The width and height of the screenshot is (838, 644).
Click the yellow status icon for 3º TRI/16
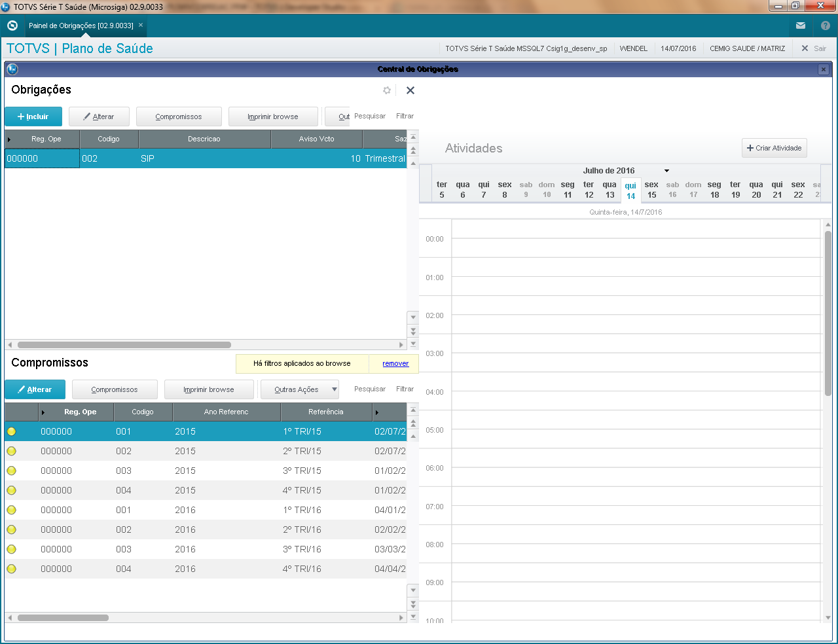pos(11,549)
